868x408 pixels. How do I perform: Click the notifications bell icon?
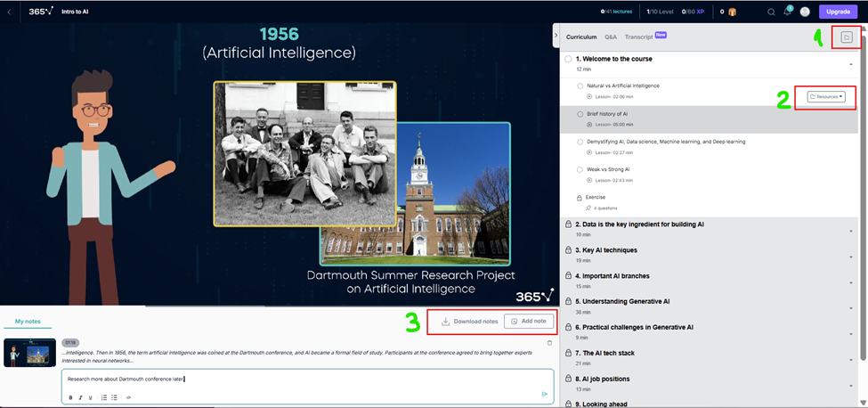[787, 12]
